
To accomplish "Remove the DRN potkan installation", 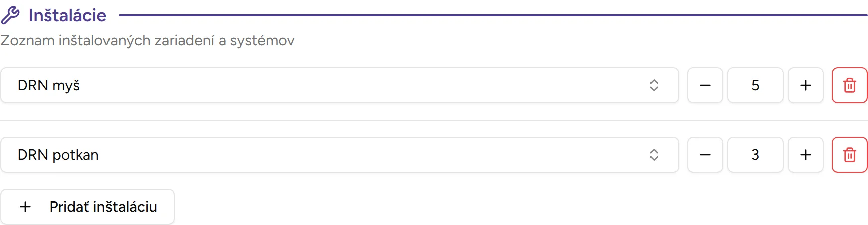I will 849,155.
